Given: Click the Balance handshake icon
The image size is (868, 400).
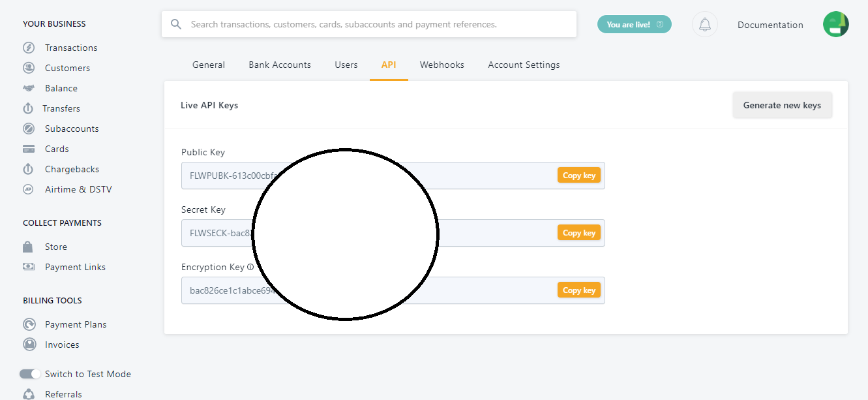Looking at the screenshot, I should (29, 88).
